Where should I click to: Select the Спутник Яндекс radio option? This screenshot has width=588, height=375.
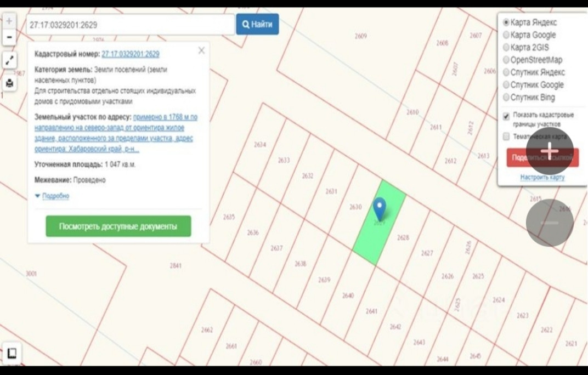[506, 72]
